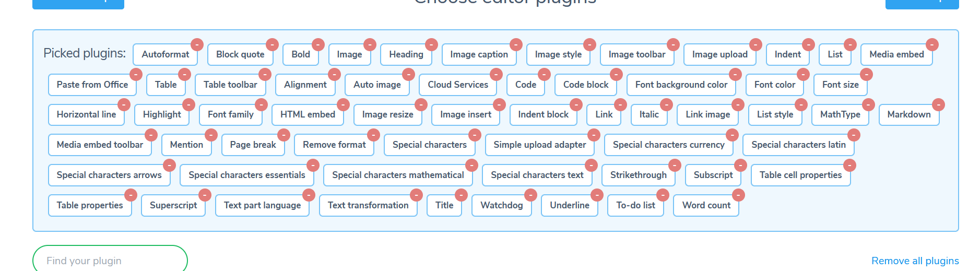Remove Highlight plugin via minus icon
This screenshot has width=980, height=271.
(188, 104)
